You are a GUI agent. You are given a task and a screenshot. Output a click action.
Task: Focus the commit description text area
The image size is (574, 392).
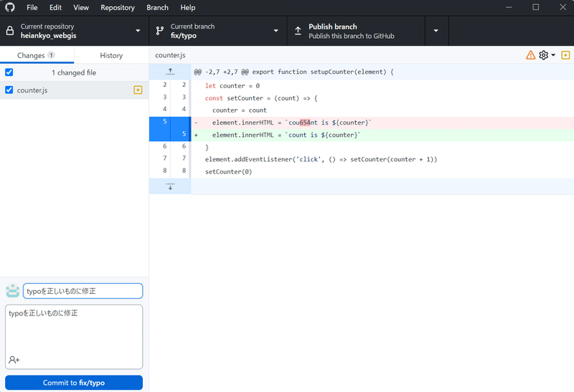click(x=74, y=337)
